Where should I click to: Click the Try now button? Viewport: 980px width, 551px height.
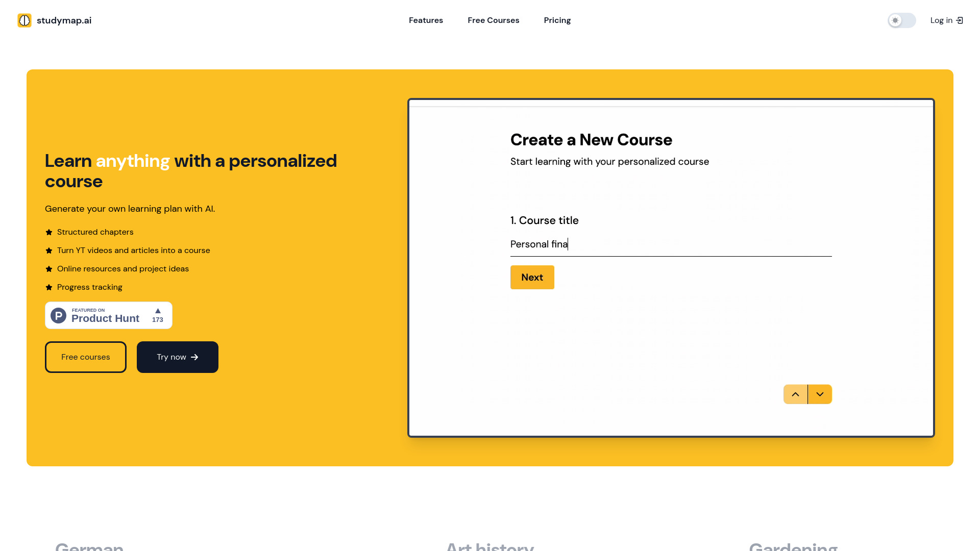coord(177,357)
